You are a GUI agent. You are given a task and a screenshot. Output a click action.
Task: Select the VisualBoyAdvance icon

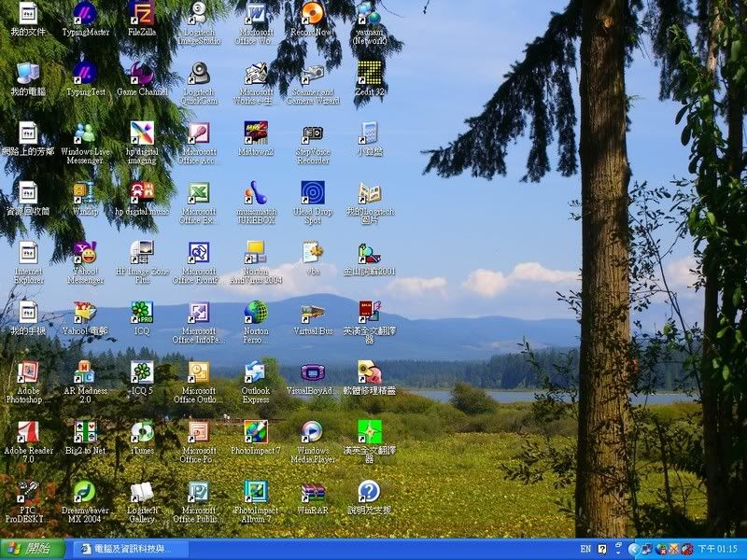coord(313,371)
